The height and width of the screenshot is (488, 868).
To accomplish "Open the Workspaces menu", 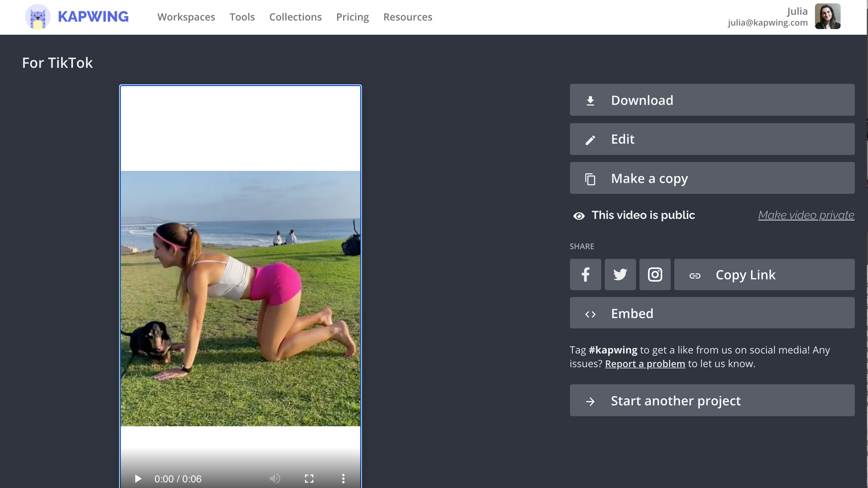I will [186, 17].
